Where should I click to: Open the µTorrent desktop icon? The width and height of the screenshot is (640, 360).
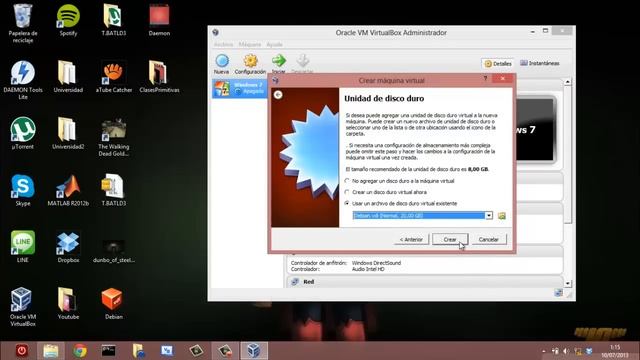[23, 133]
